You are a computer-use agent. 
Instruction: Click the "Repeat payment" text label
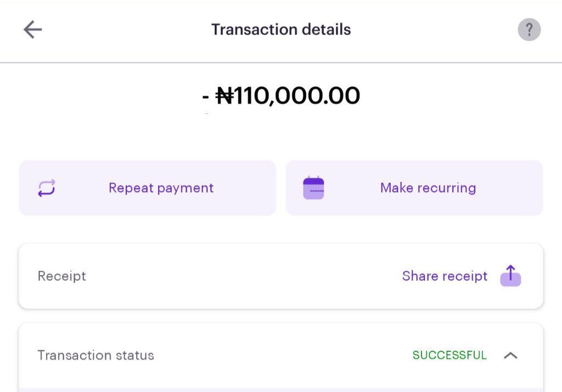[x=161, y=188]
